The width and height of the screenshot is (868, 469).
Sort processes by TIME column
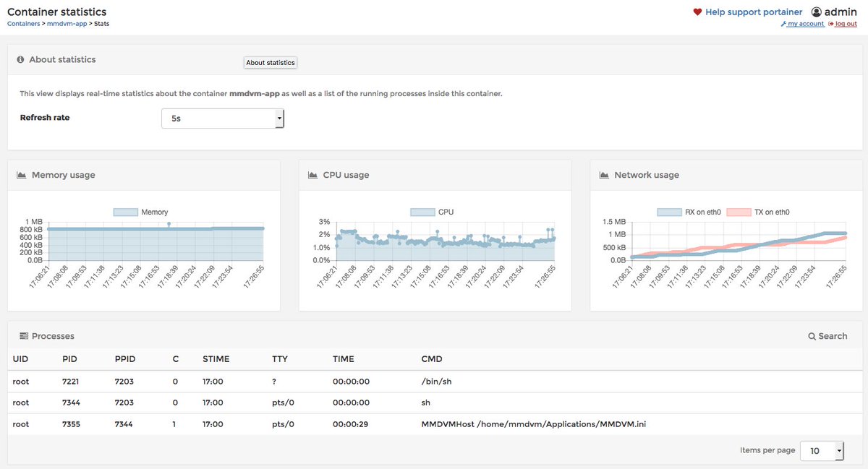pyautogui.click(x=344, y=358)
